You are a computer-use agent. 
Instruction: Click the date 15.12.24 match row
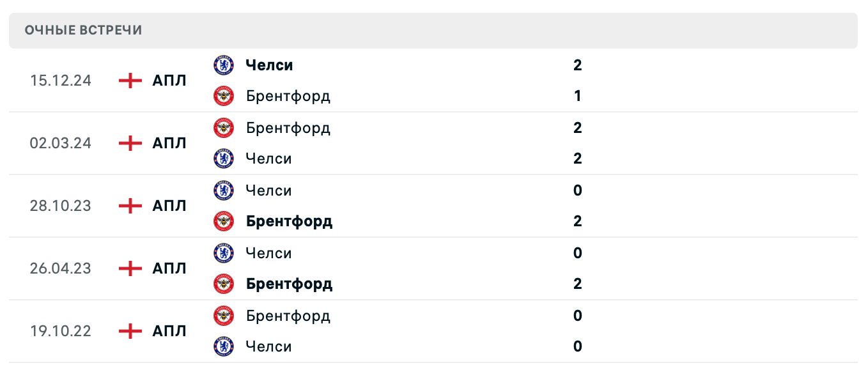tap(61, 81)
